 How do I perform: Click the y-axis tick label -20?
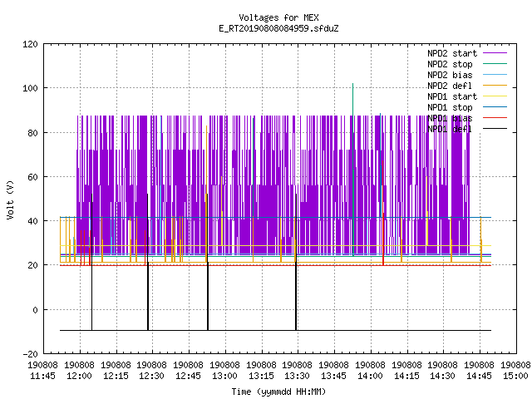30,354
